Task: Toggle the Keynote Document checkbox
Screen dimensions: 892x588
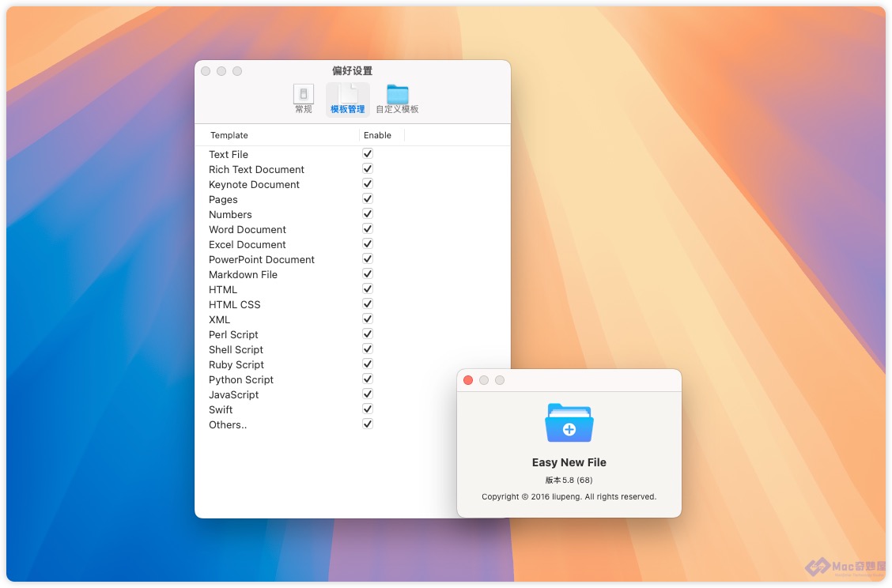Action: click(368, 183)
